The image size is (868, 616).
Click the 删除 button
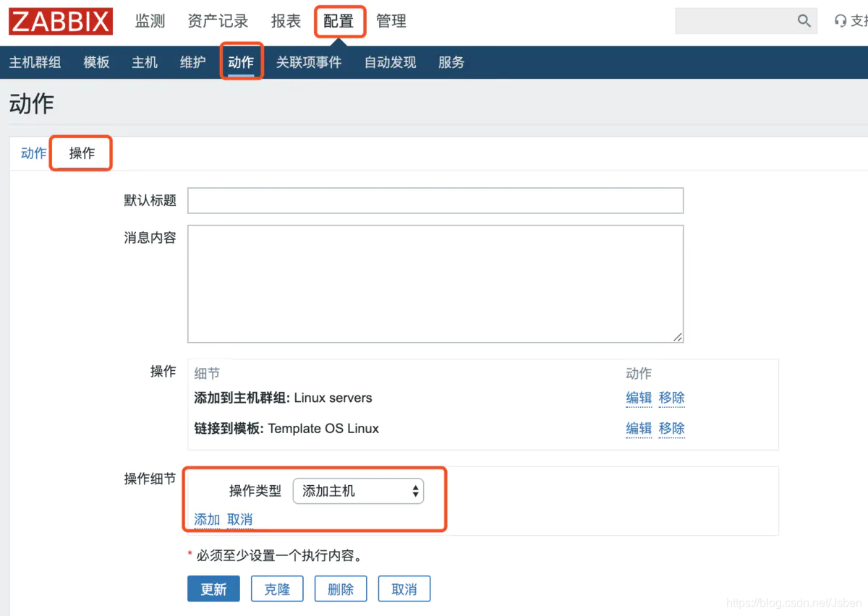pos(341,589)
